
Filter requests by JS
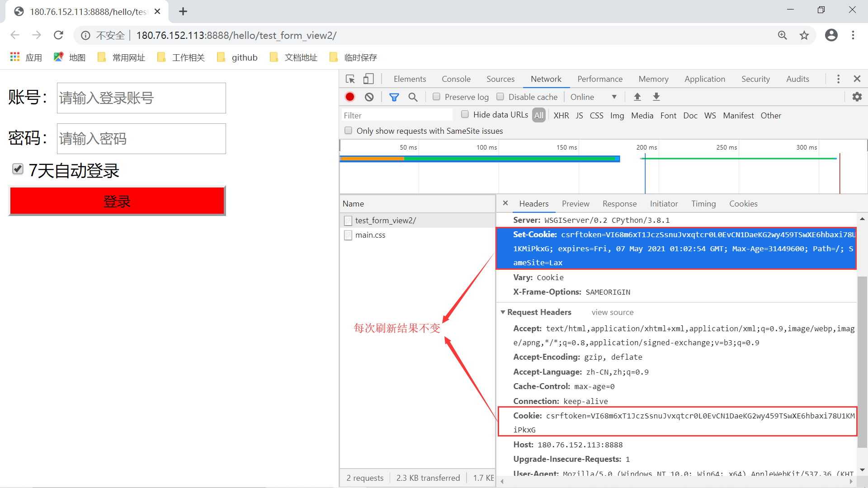pyautogui.click(x=580, y=115)
